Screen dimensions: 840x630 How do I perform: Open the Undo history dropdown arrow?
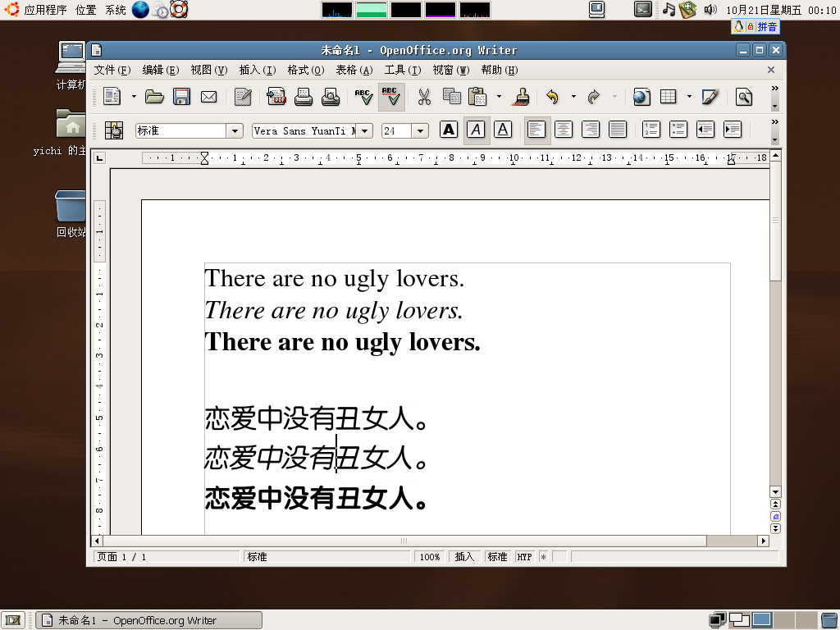click(573, 97)
